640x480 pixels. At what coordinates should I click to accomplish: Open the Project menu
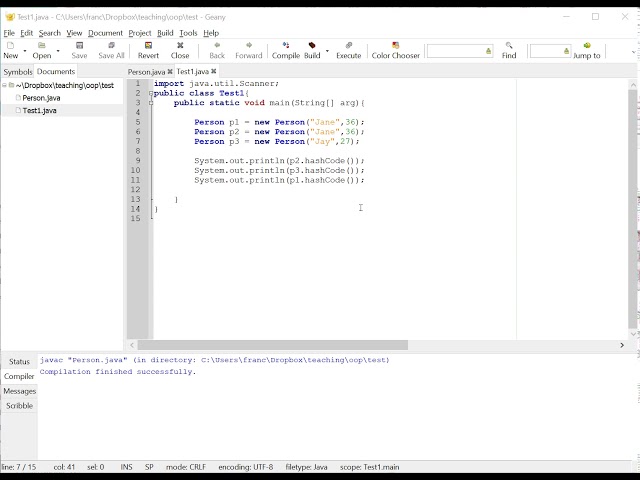click(140, 33)
